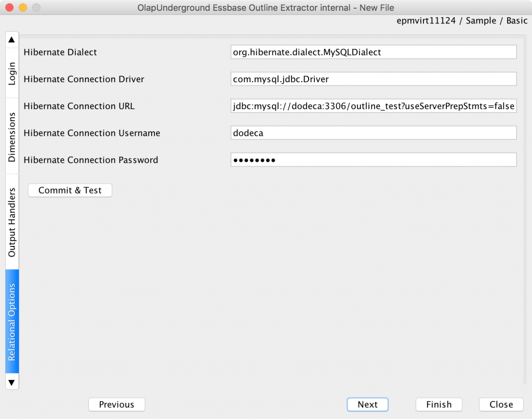This screenshot has width=532, height=419.
Task: Click the Hibernate Connection Password label
Action: click(x=91, y=160)
